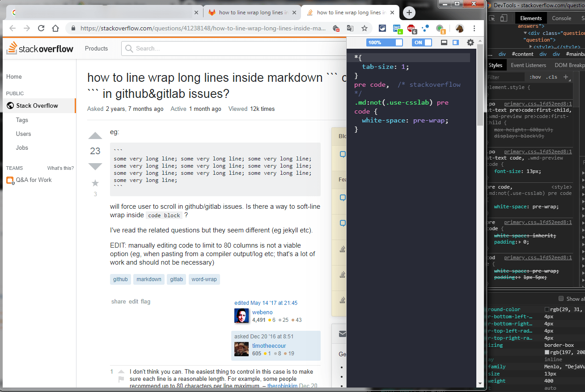This screenshot has width=585, height=392.
Task: Click the gitlab tag
Action: [x=176, y=279]
